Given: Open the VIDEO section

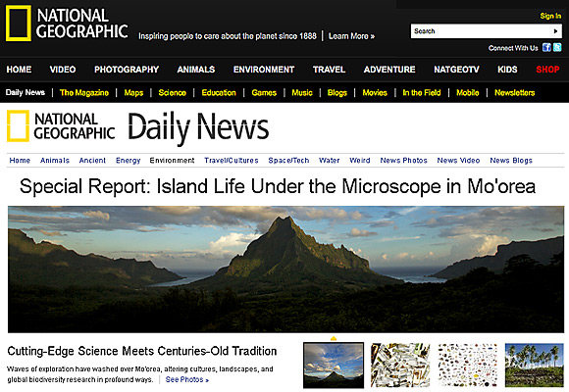Looking at the screenshot, I should coord(63,70).
